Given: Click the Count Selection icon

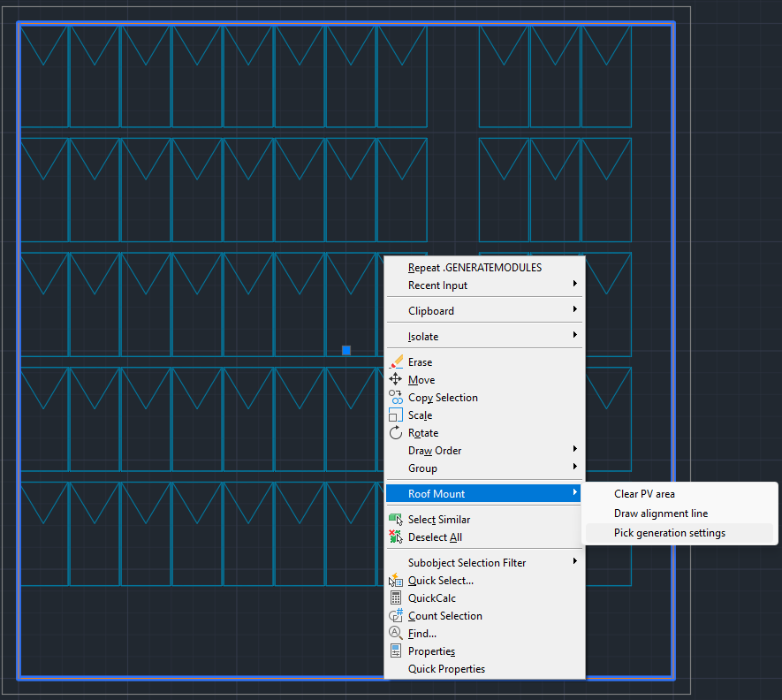Looking at the screenshot, I should coord(397,615).
